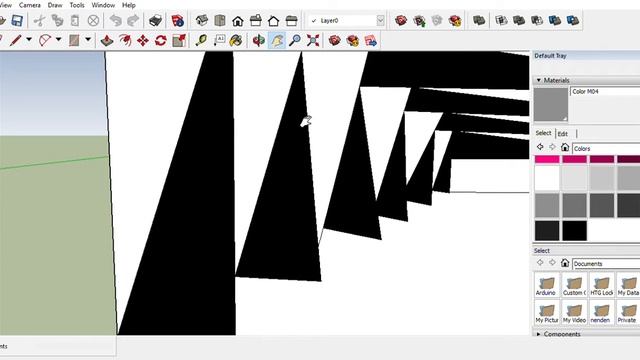
Task: Open the My Data folder
Action: click(629, 285)
